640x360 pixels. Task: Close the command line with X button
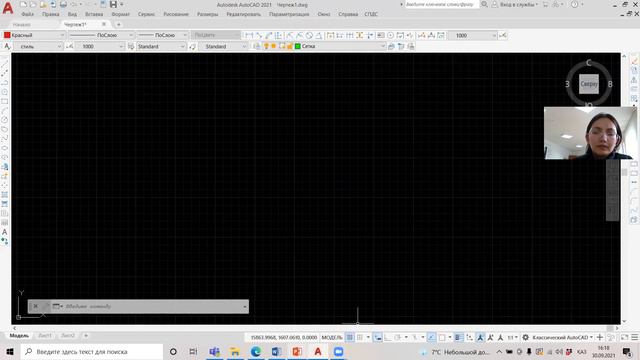(36, 306)
